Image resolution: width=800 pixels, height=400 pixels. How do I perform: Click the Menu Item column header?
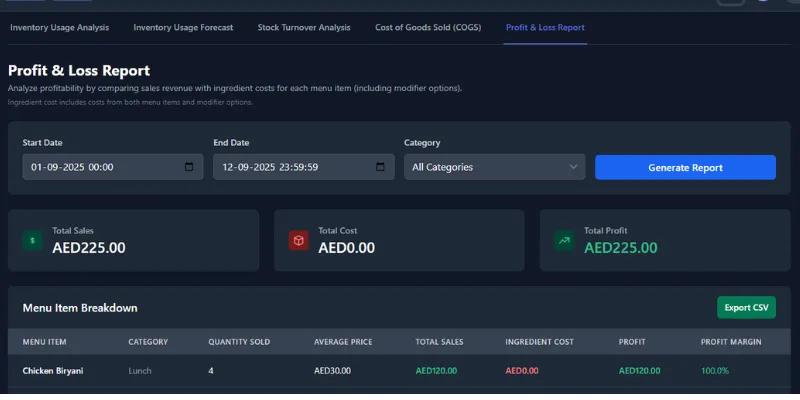point(45,342)
